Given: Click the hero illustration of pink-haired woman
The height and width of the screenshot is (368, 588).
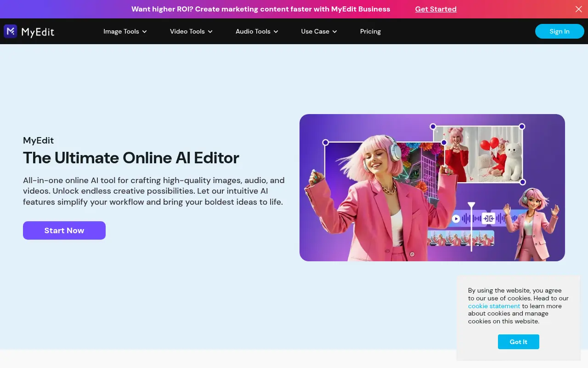Looking at the screenshot, I should (x=432, y=188).
